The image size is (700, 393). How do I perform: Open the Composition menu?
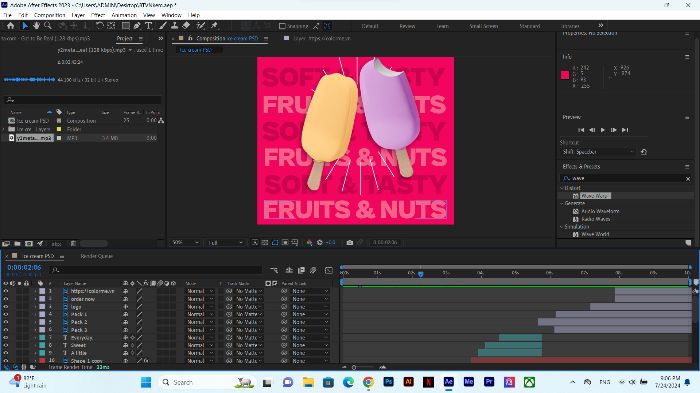point(50,15)
